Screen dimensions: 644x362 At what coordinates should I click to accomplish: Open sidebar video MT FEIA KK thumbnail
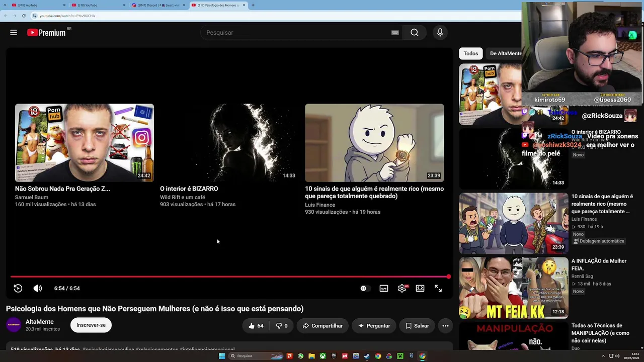coord(514,288)
